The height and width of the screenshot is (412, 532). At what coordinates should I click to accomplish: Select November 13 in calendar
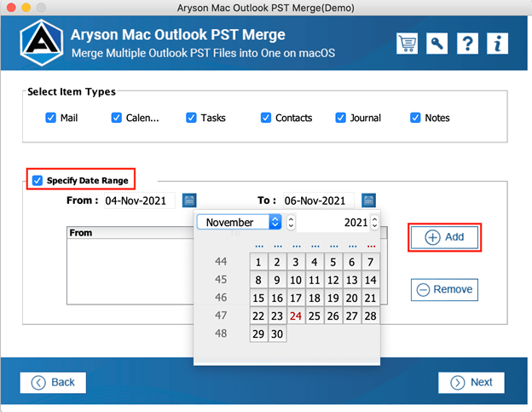tap(352, 280)
